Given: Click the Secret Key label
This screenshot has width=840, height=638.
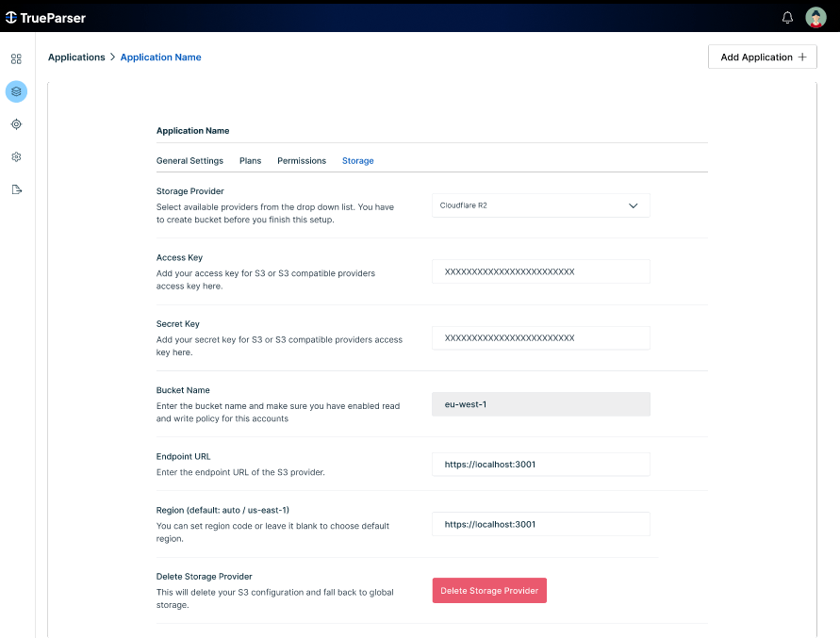Looking at the screenshot, I should pyautogui.click(x=177, y=324).
